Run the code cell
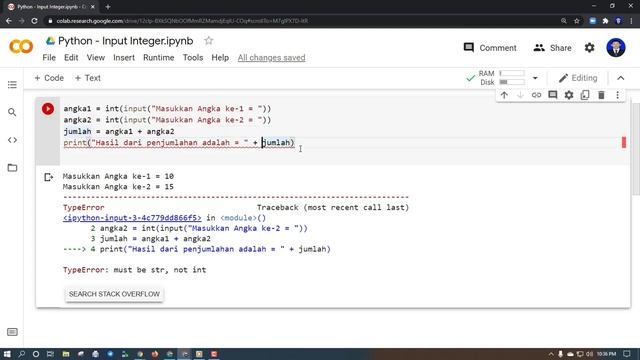This screenshot has height=360, width=640. (48, 109)
